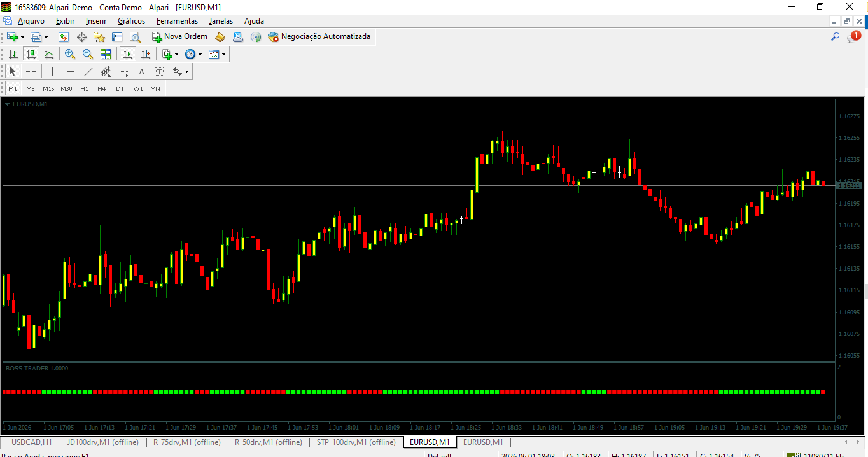The height and width of the screenshot is (457, 868).
Task: Open the Strategy Tester icon
Action: coord(135,37)
